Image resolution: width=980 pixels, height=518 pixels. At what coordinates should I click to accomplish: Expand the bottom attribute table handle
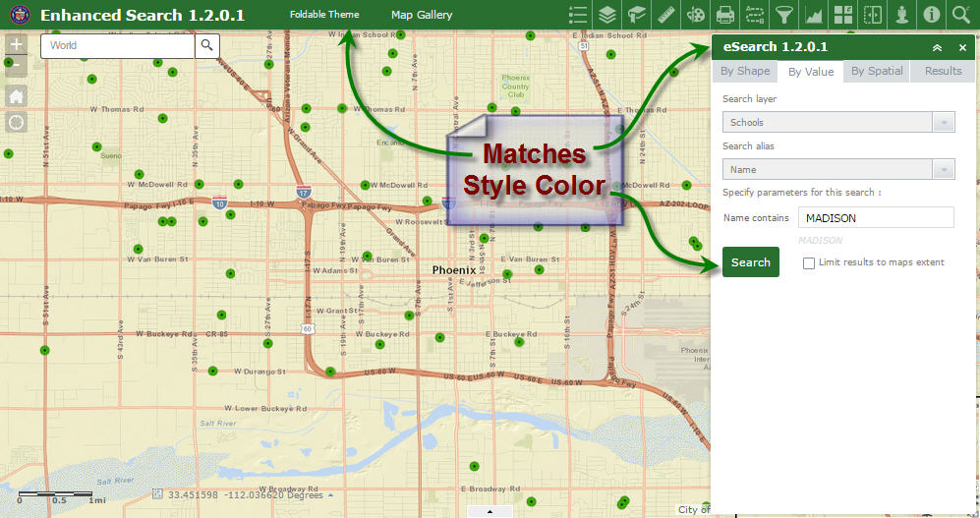[490, 512]
